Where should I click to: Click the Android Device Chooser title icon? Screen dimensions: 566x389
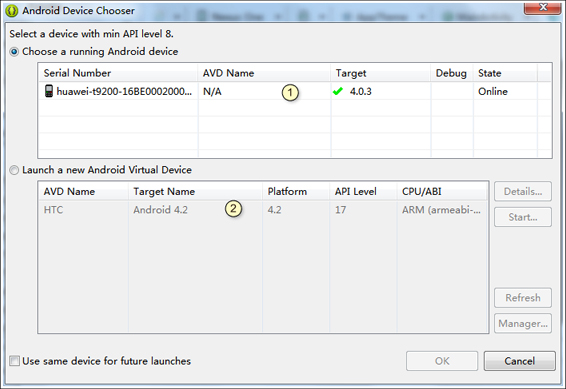tap(12, 11)
